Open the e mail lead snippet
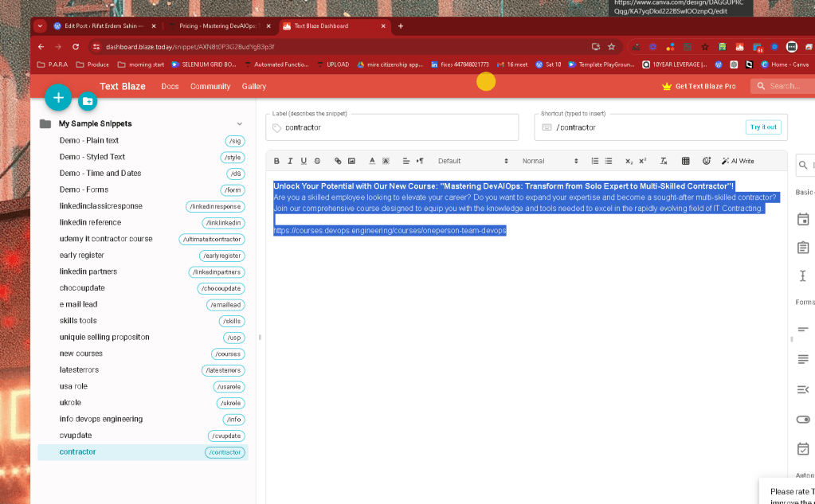 [143, 304]
